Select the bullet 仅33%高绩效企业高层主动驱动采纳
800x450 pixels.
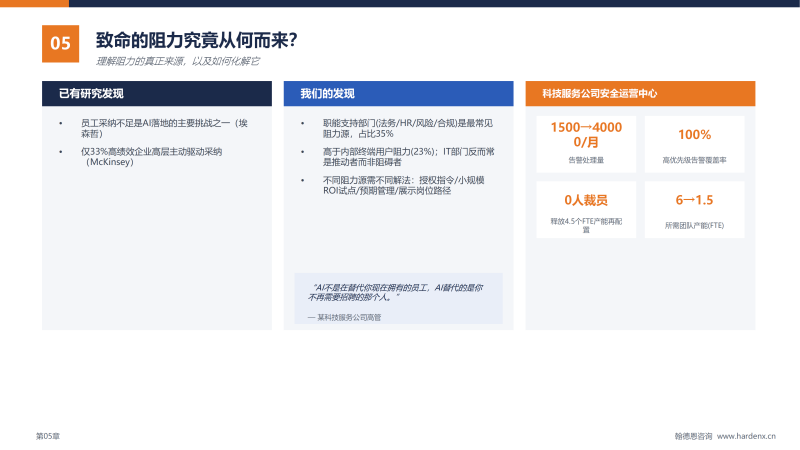152,157
